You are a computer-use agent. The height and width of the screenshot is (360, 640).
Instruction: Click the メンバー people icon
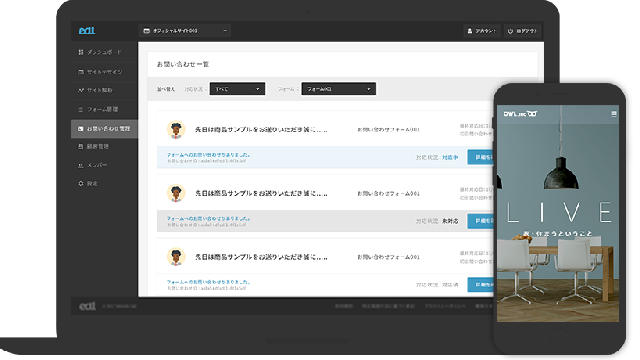point(81,165)
